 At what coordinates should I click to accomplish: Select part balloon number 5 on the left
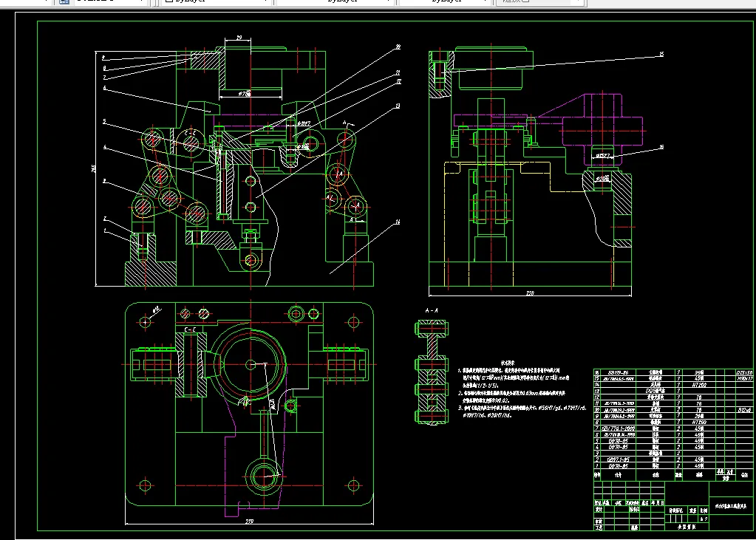tap(104, 121)
